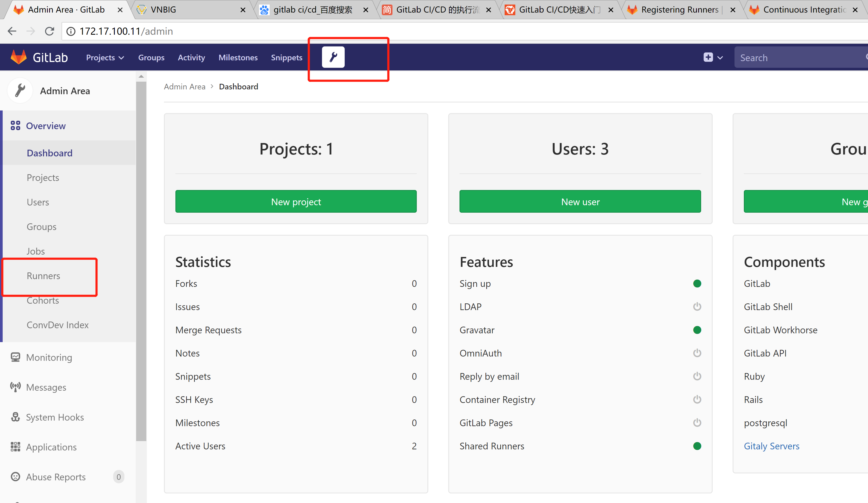Open Groups in the top navbar
The image size is (868, 503).
151,57
